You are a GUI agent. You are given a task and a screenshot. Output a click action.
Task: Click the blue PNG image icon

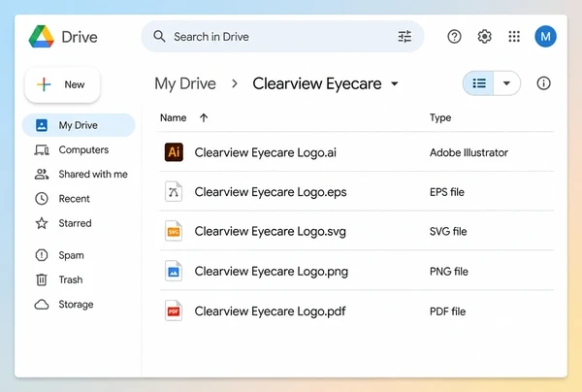click(x=174, y=271)
